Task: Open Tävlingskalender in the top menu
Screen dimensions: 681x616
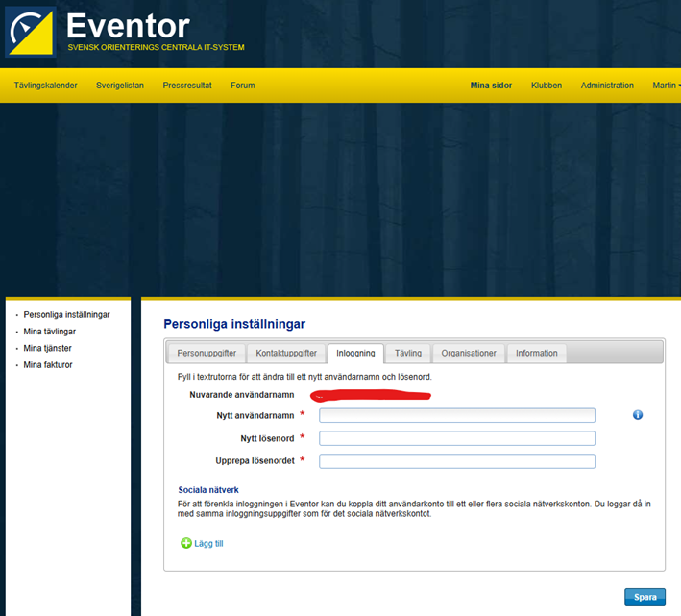Action: pyautogui.click(x=45, y=86)
